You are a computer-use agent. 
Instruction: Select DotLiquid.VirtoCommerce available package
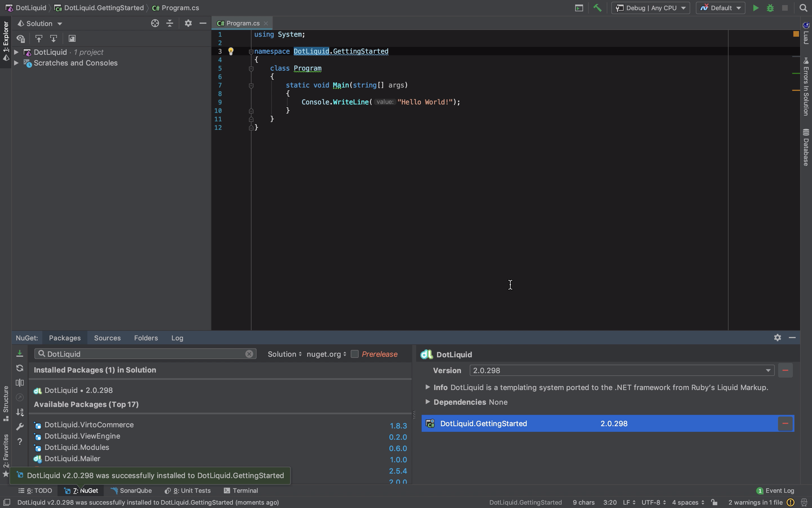[220, 425]
